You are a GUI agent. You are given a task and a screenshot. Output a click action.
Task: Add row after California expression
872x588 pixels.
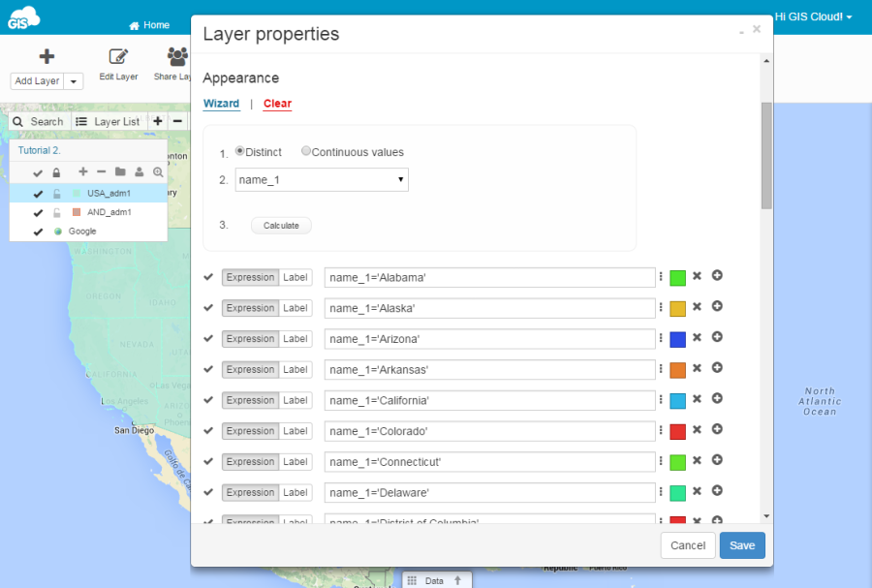click(717, 398)
